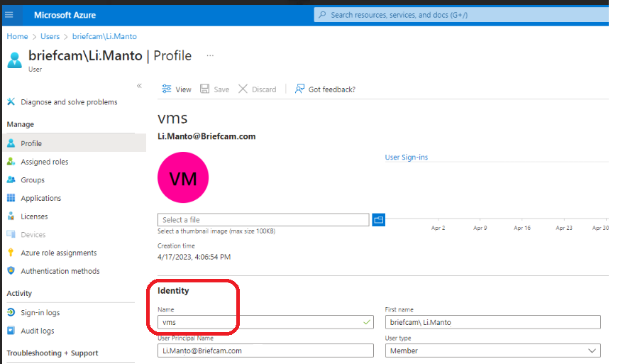Click the Devices icon
Viewport: 640px width, 364px height.
[11, 234]
